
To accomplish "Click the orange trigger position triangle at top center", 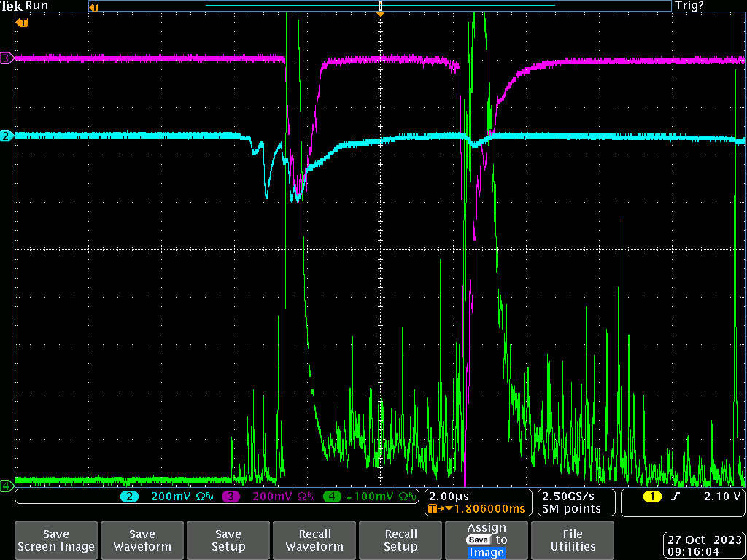I will 379,14.
